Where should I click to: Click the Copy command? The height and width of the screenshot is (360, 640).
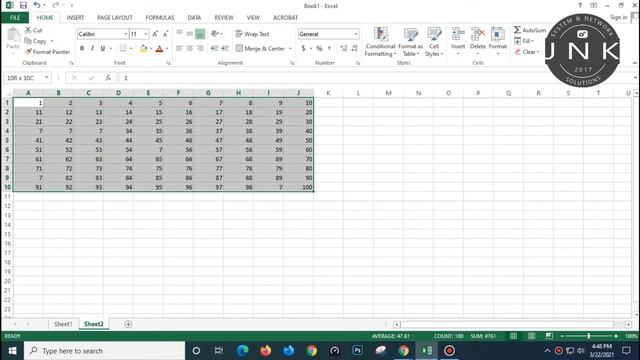(x=39, y=41)
